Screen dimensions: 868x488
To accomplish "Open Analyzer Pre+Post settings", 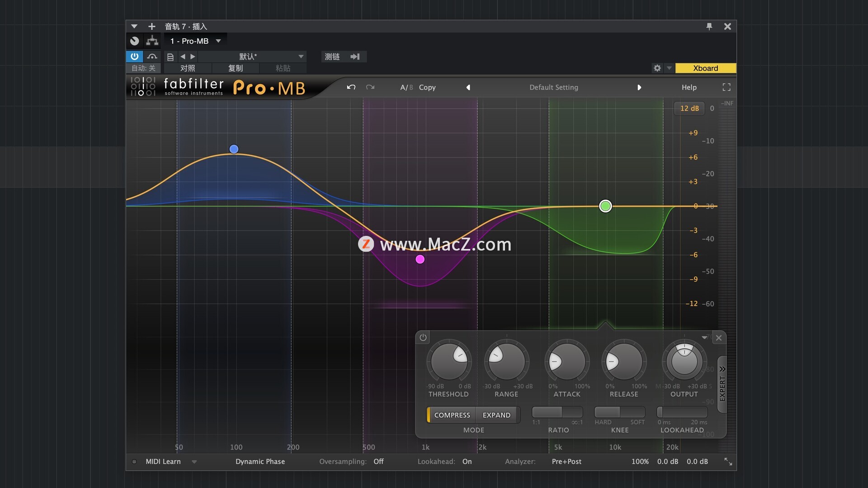I will pos(566,461).
